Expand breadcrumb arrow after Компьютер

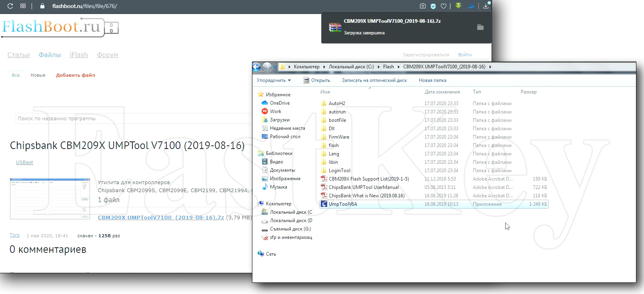point(324,67)
